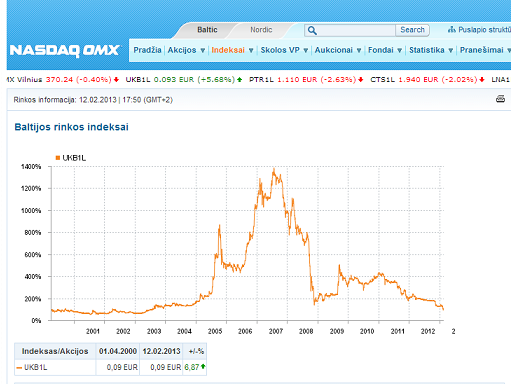Screen dimensions: 511x384
Task: Expand the Akcijos dropdown arrow
Action: 203,50
